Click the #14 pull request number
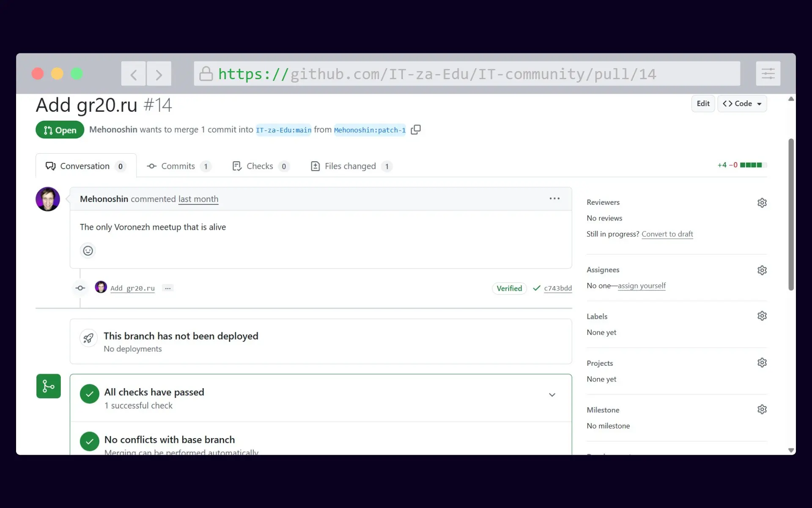This screenshot has width=812, height=508. coord(158,105)
